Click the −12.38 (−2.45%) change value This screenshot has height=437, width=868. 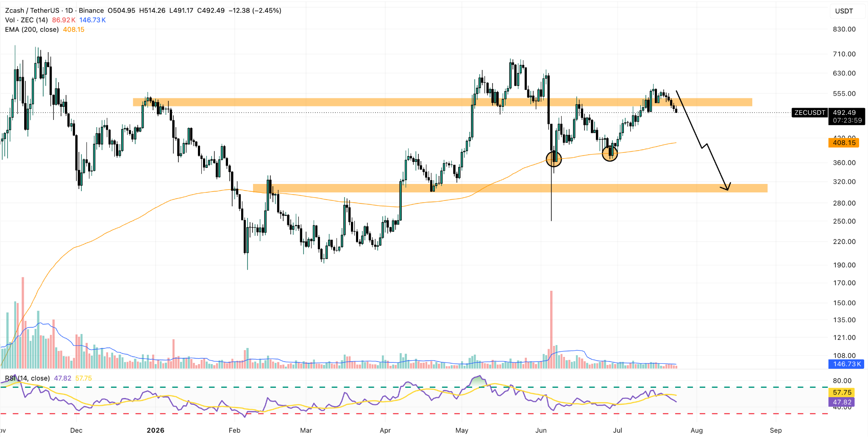point(255,11)
